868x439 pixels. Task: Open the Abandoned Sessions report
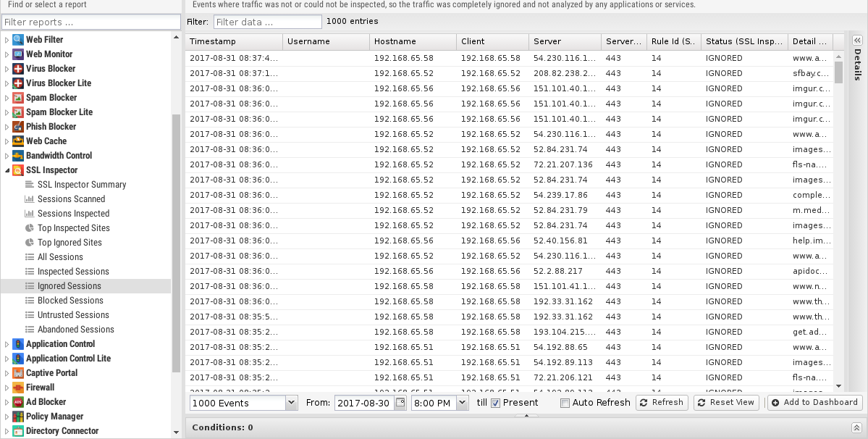tap(76, 330)
